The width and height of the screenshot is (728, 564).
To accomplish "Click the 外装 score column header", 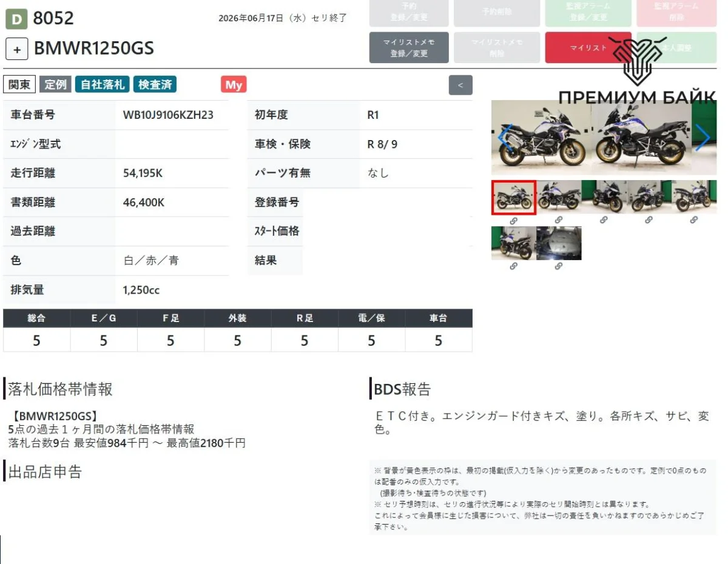I will pos(238,318).
